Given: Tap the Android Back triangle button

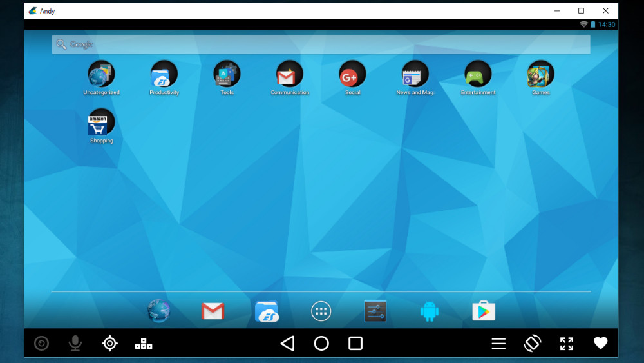Looking at the screenshot, I should click(287, 343).
